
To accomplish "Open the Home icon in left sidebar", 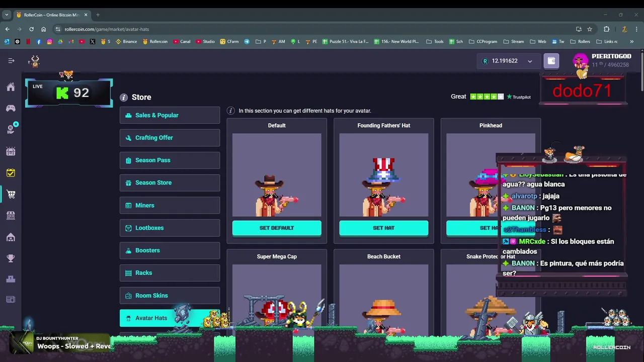I will 11,87.
